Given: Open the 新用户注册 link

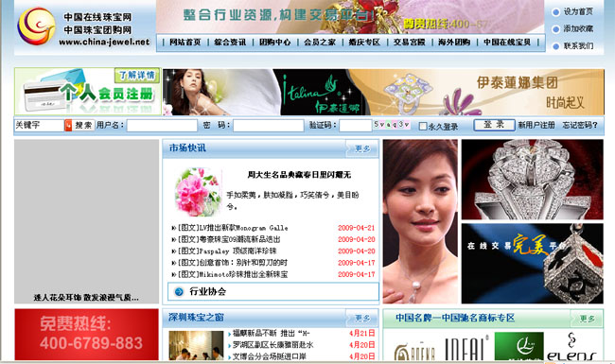Looking at the screenshot, I should tap(536, 125).
